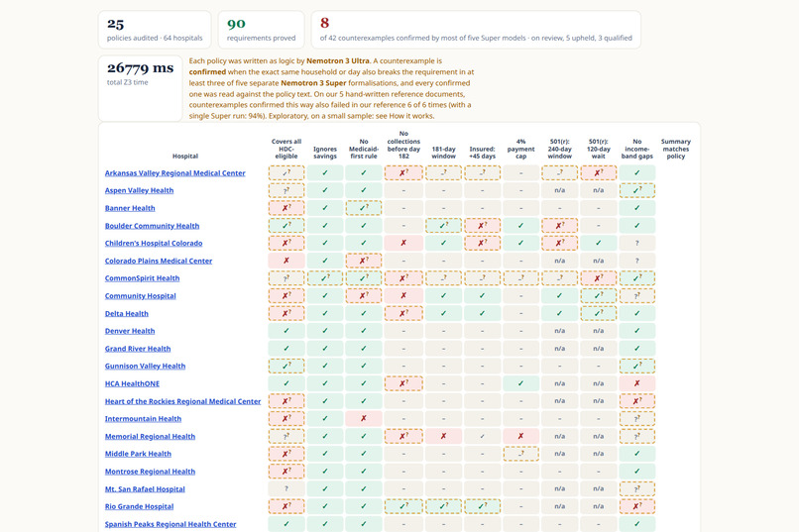The width and height of the screenshot is (799, 532).
Task: Open the CommonSpirit Health link
Action: pyautogui.click(x=142, y=278)
